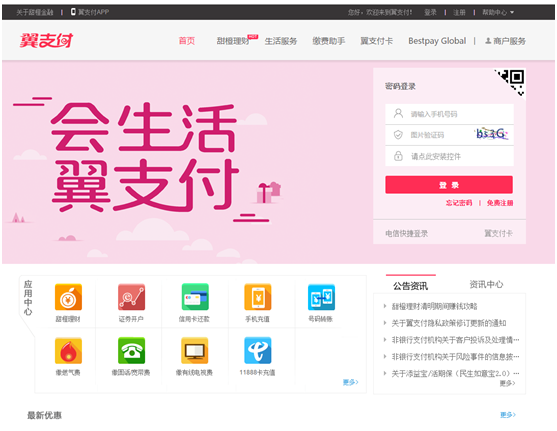
Task: Open notice 关于翼支付隐私政策修订更新的通知
Action: [x=449, y=323]
